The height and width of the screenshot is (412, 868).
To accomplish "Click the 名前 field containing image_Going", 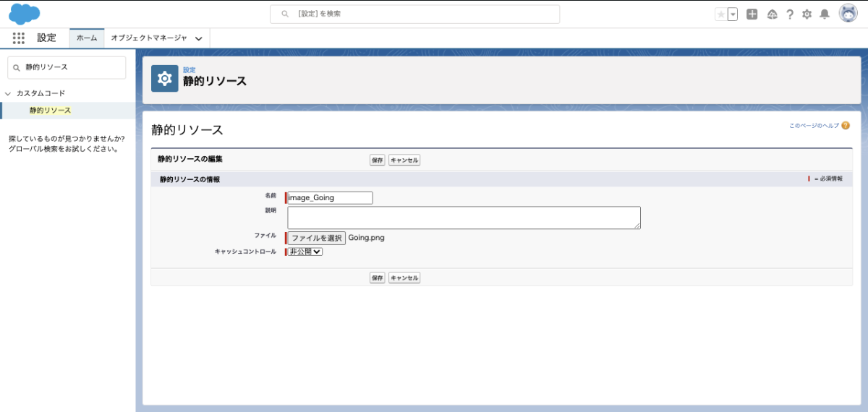I will tap(330, 197).
